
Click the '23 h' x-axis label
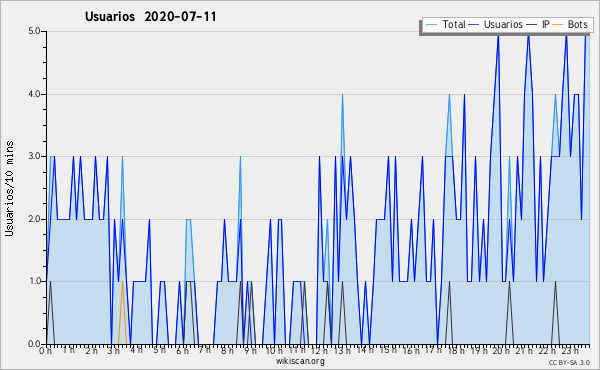pyautogui.click(x=570, y=351)
